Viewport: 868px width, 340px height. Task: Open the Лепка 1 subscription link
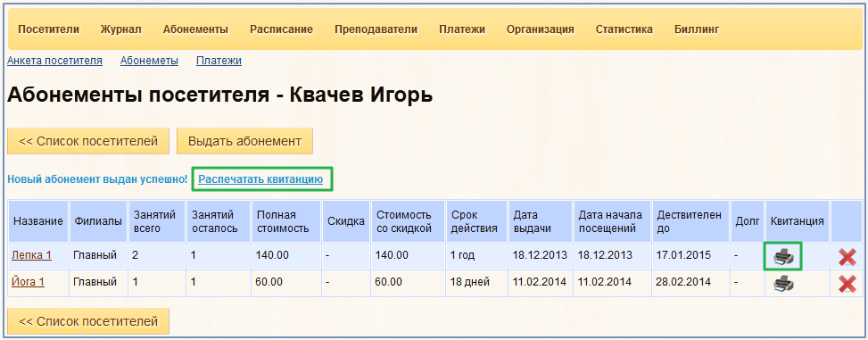[31, 255]
